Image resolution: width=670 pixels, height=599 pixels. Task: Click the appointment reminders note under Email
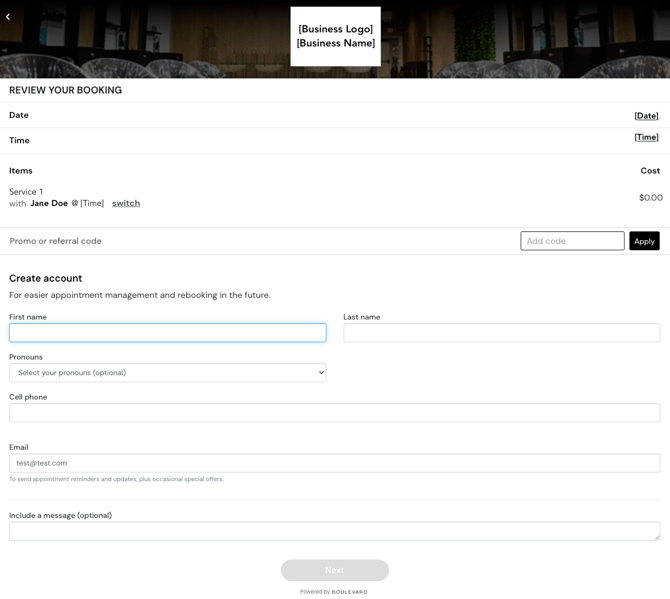click(x=116, y=479)
